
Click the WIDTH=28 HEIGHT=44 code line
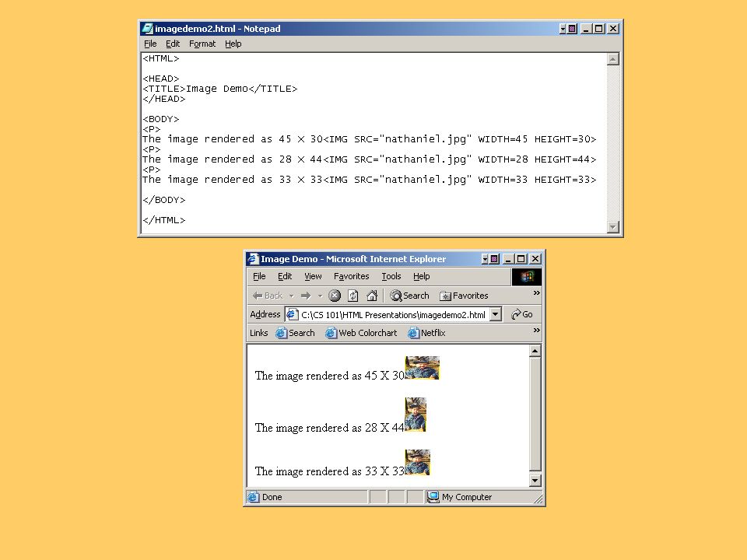coord(369,159)
